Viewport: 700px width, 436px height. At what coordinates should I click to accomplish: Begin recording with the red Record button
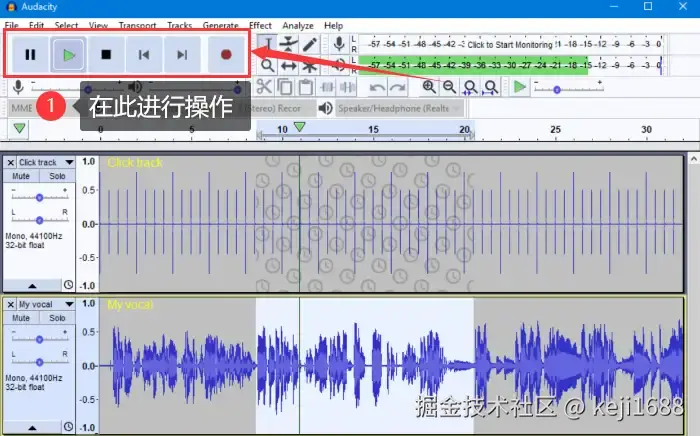click(x=226, y=55)
